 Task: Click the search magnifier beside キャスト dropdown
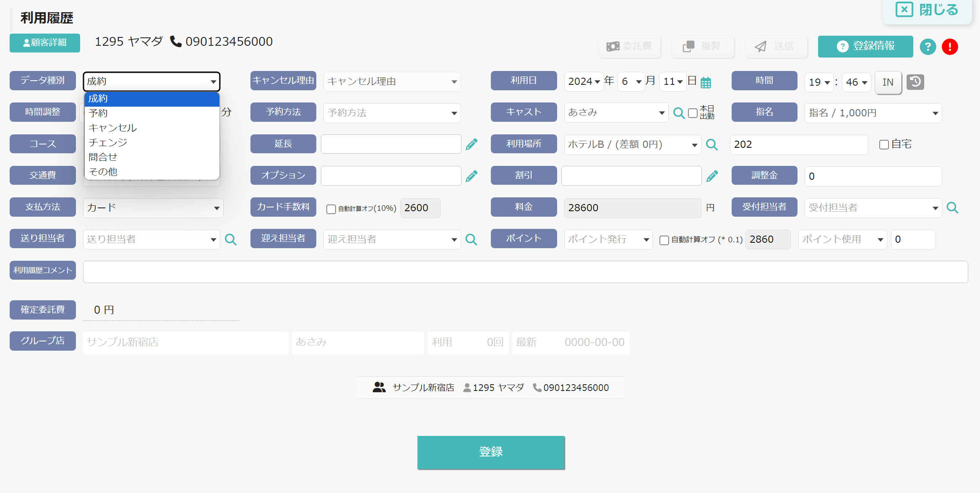tap(679, 113)
